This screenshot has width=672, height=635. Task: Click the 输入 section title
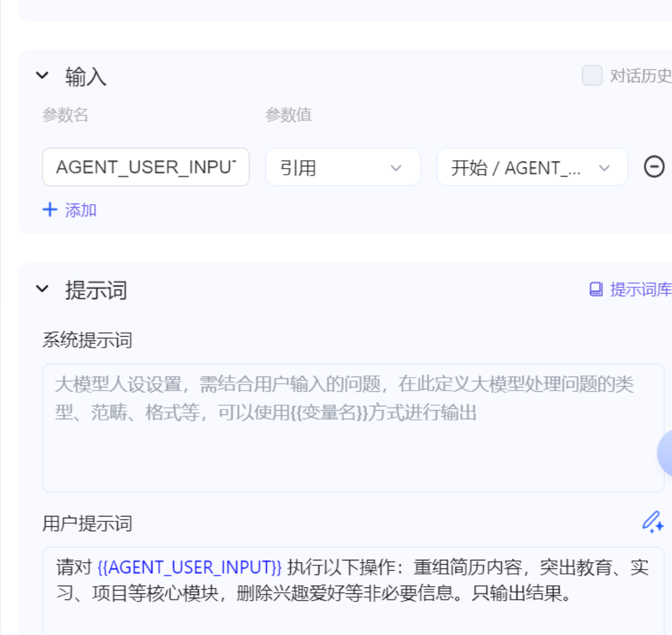pos(86,76)
